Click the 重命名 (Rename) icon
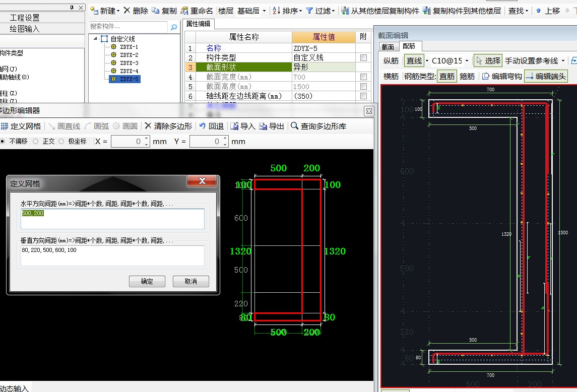This screenshot has width=577, height=392. 184,11
